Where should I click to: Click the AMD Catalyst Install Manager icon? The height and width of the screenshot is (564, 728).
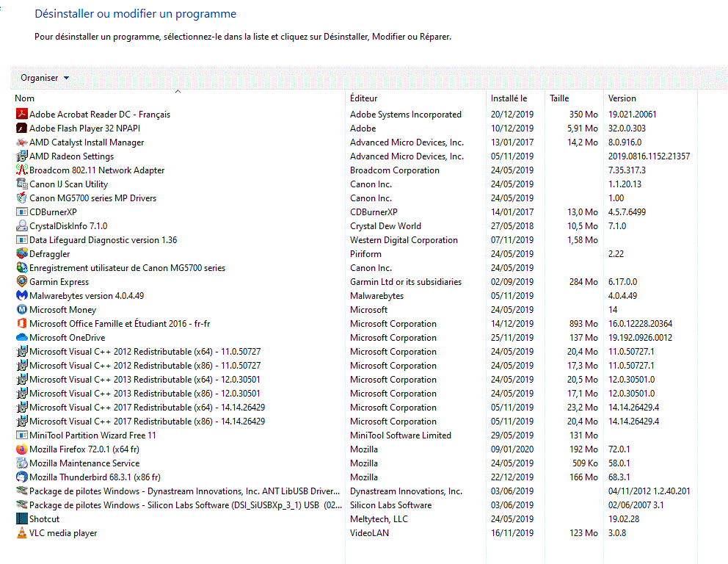(22, 142)
